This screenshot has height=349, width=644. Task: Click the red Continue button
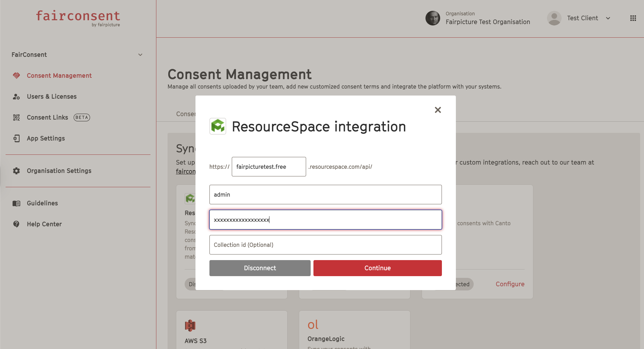point(378,268)
